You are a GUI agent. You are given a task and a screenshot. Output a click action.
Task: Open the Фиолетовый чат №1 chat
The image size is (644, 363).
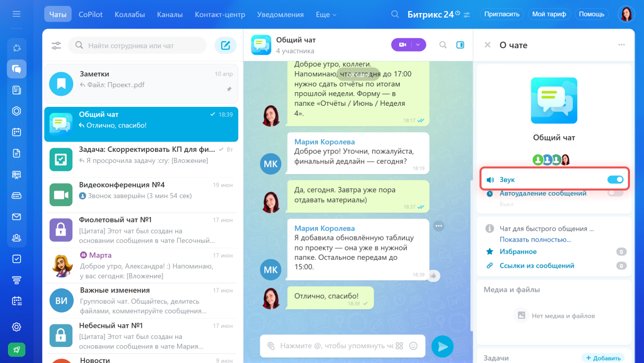[x=141, y=230]
